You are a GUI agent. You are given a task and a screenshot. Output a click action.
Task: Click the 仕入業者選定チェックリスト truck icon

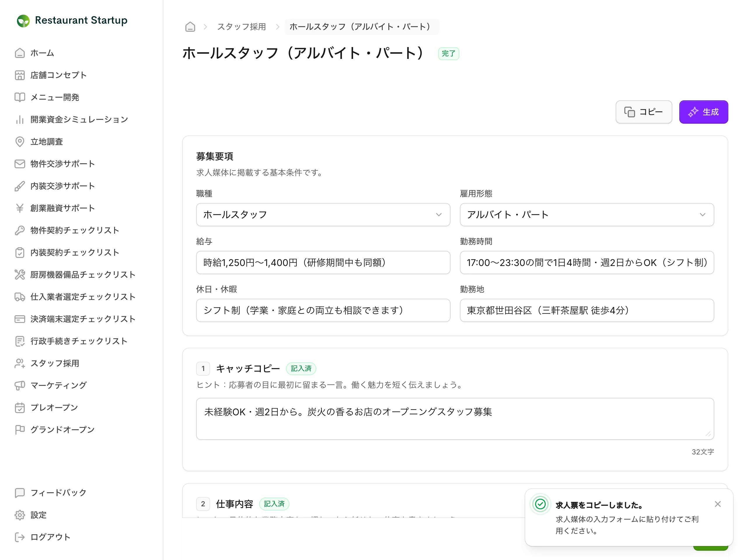coord(20,297)
